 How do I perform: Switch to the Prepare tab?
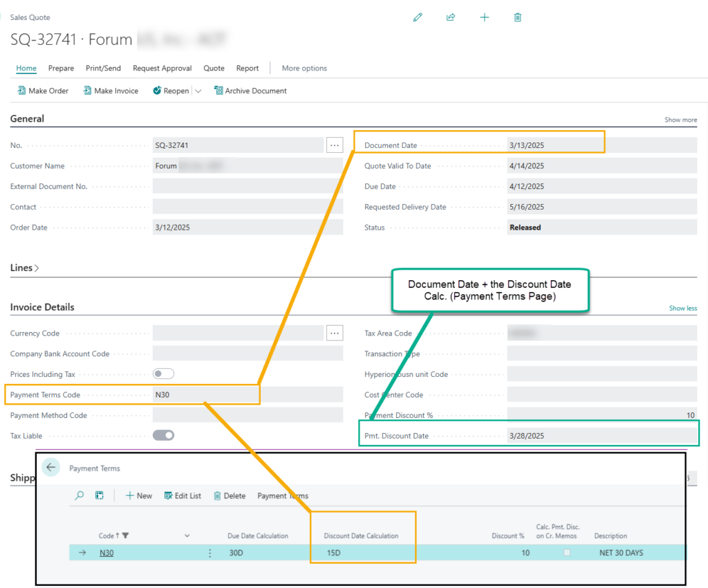point(61,68)
